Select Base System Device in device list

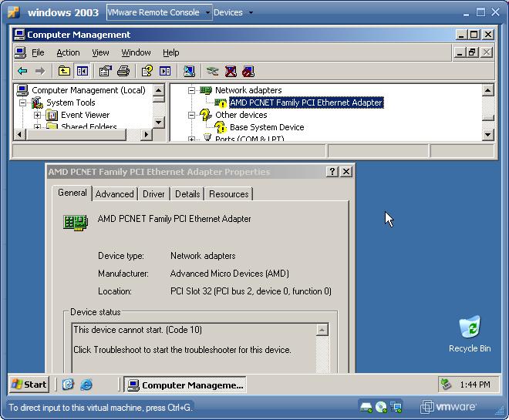(267, 127)
